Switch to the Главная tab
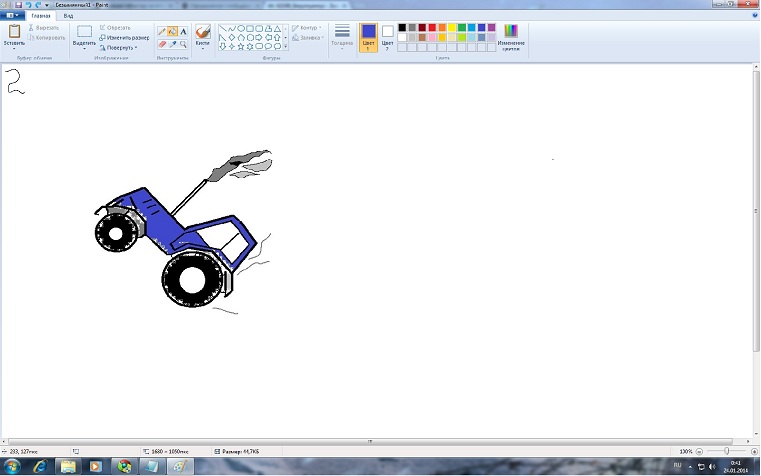The height and width of the screenshot is (476, 761). coord(41,16)
